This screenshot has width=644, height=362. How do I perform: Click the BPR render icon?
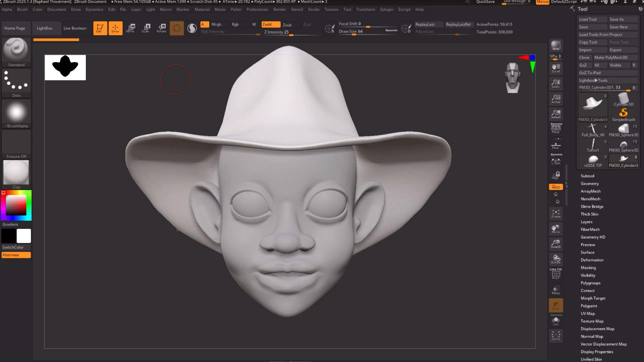click(556, 46)
